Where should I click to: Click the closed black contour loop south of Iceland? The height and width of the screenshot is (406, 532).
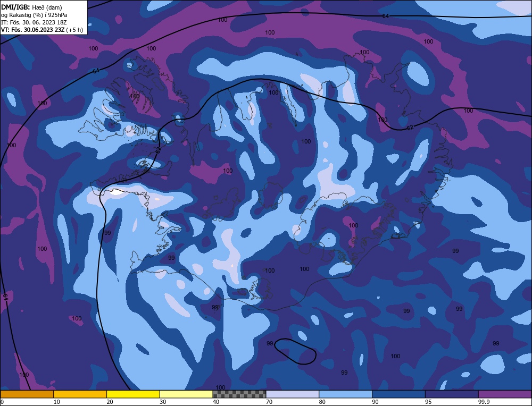[295, 351]
